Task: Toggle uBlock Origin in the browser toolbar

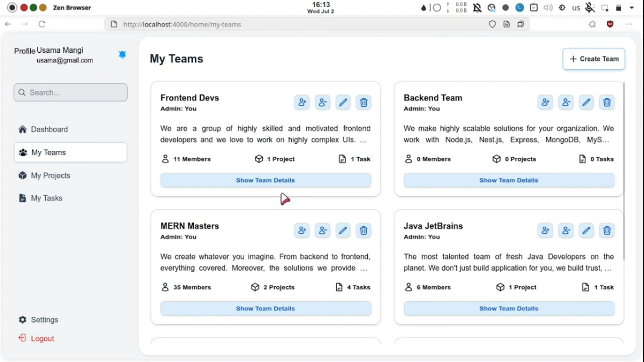Action: [x=610, y=24]
